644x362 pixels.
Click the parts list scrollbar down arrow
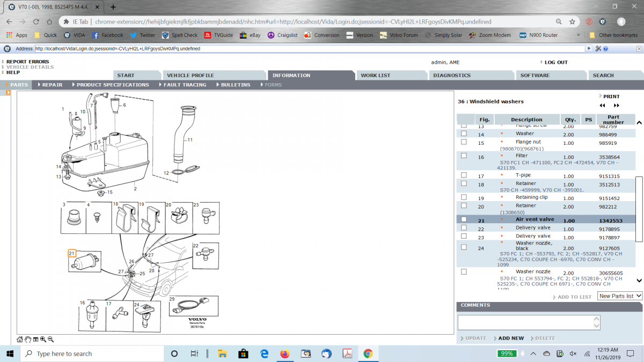639,280
